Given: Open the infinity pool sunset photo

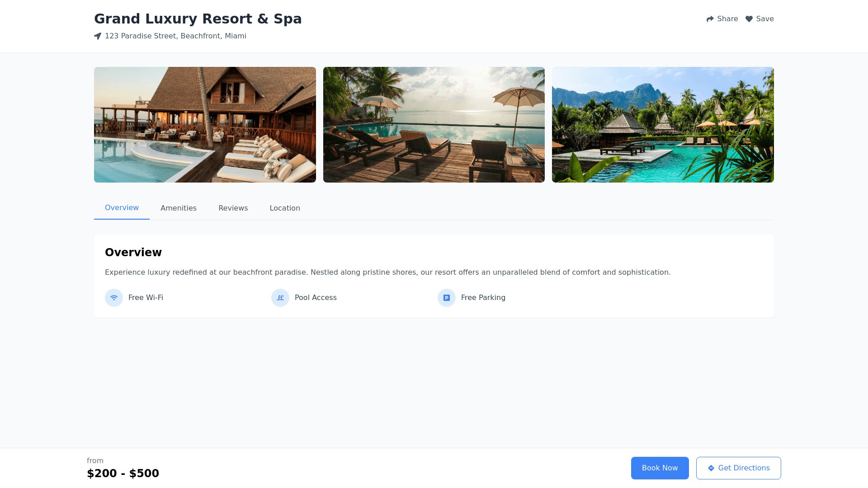Looking at the screenshot, I should coord(434,125).
